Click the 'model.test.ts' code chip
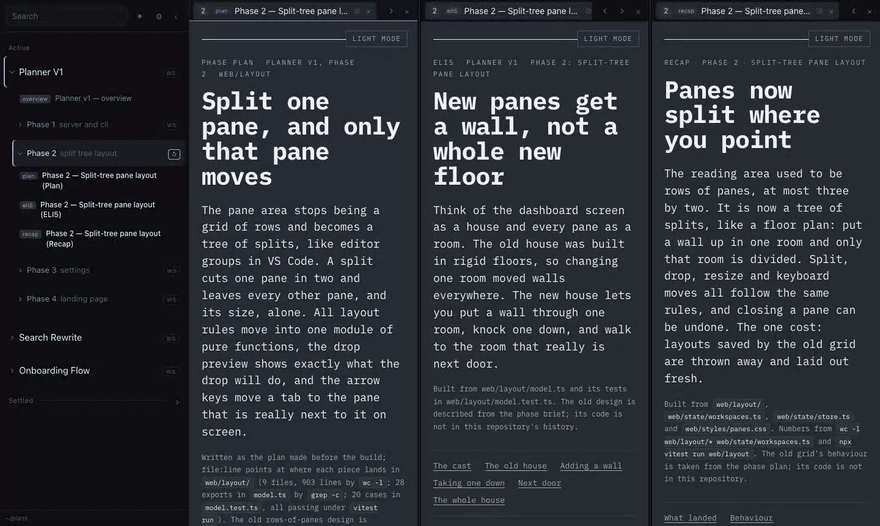The width and height of the screenshot is (880, 526). point(231,507)
